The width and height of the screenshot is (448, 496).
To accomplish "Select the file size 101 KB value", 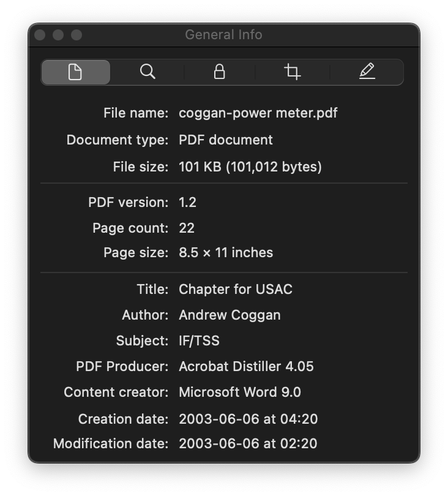I will click(250, 167).
